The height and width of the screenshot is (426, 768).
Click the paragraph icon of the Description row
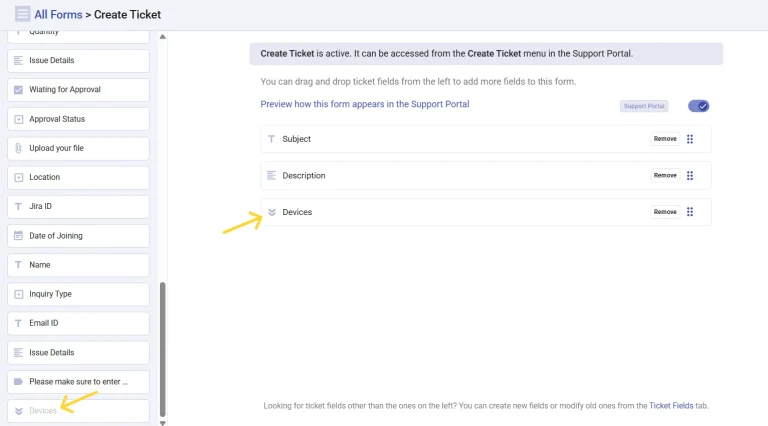271,175
